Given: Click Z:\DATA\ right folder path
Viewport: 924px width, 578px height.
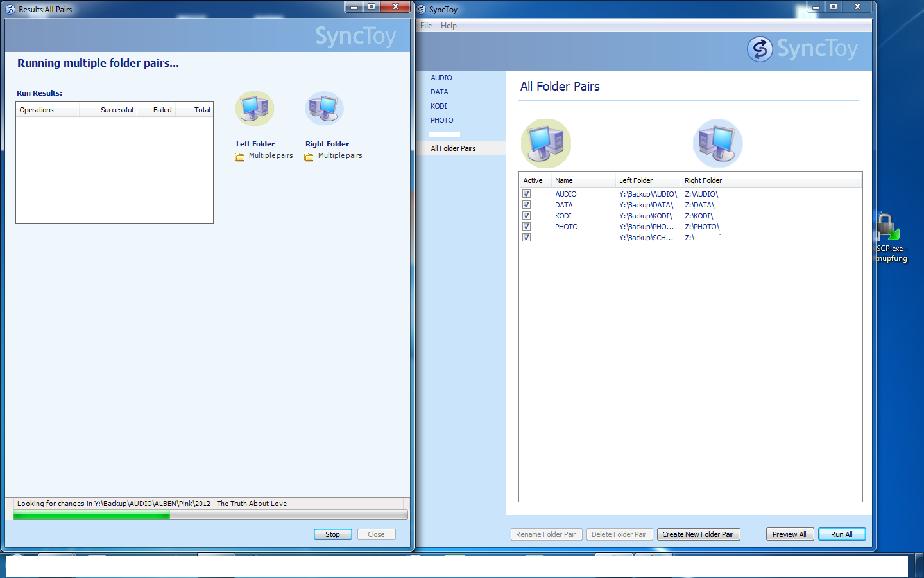Looking at the screenshot, I should click(699, 205).
